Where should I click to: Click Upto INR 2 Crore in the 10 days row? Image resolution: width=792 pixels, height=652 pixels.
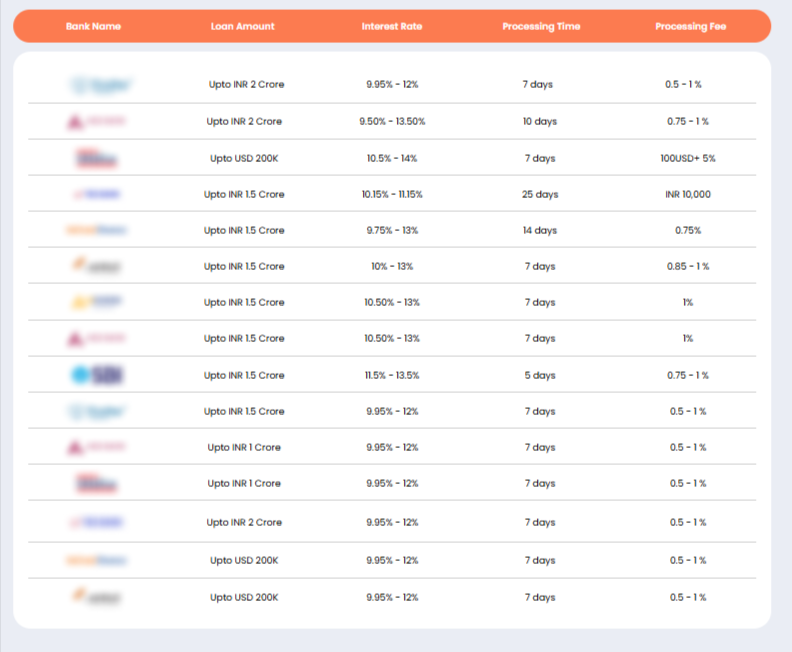[x=244, y=121]
